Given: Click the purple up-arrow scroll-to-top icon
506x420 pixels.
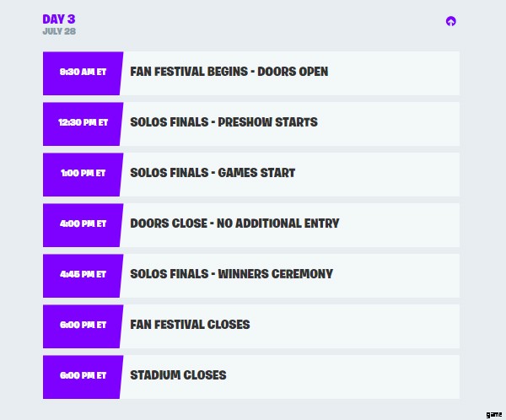Looking at the screenshot, I should pyautogui.click(x=451, y=21).
